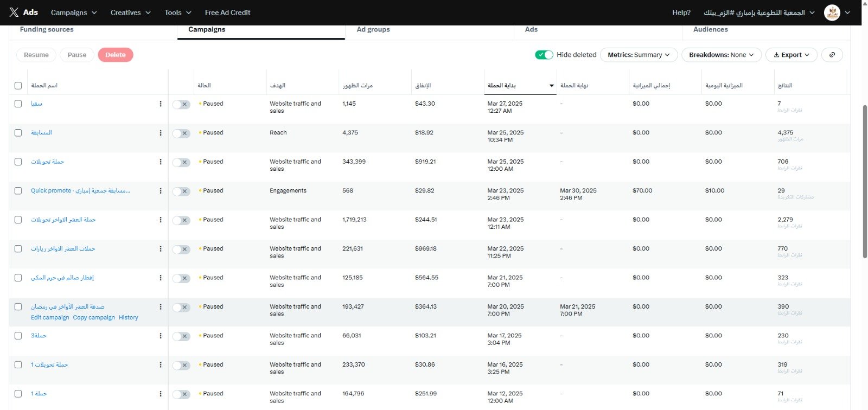The width and height of the screenshot is (868, 410).
Task: Open the account profile avatar menu
Action: 832,12
